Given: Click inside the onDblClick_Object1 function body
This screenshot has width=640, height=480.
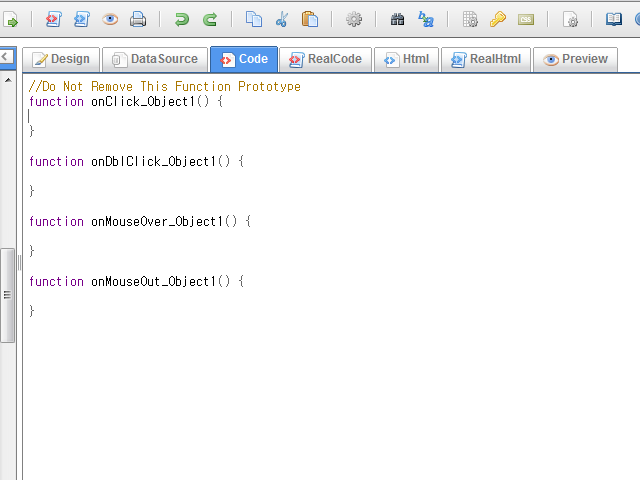Looking at the screenshot, I should [x=150, y=176].
